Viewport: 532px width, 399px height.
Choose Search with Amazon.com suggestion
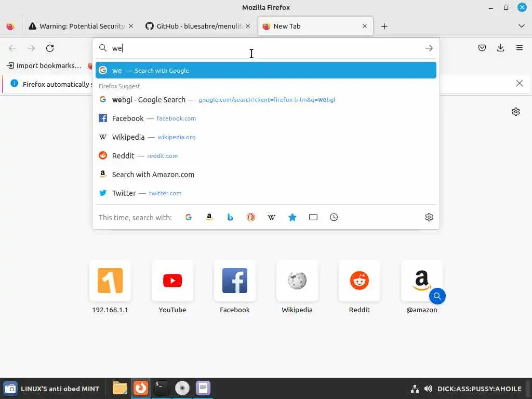tap(265, 175)
